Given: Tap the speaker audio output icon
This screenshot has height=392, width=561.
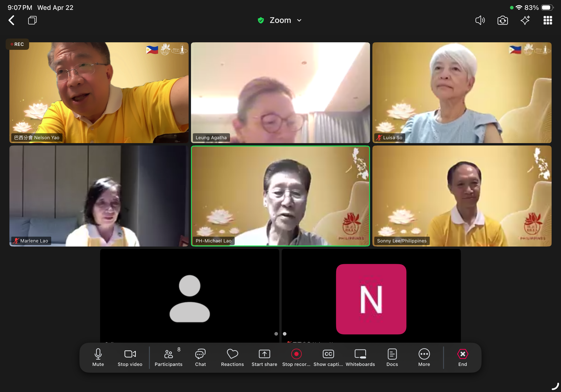Looking at the screenshot, I should [480, 20].
